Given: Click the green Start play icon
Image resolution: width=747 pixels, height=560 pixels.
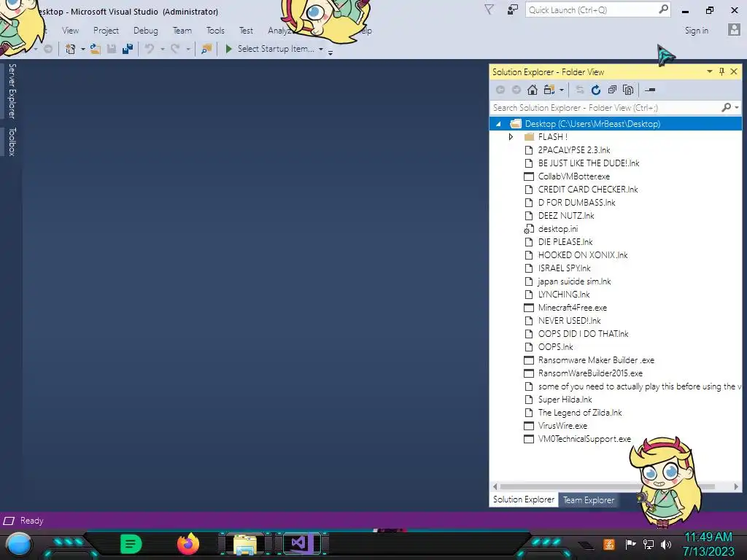Looking at the screenshot, I should 228,49.
